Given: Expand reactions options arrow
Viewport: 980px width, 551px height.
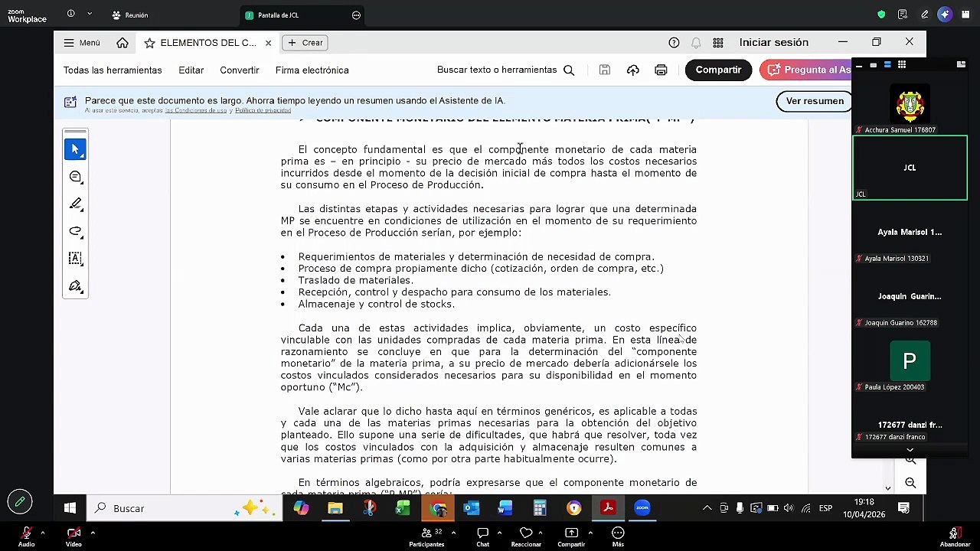Looking at the screenshot, I should pyautogui.click(x=541, y=533).
